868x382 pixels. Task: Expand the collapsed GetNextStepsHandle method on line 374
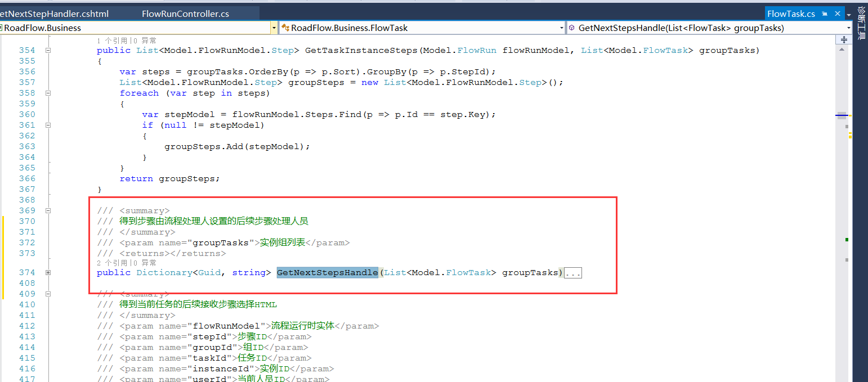point(48,272)
